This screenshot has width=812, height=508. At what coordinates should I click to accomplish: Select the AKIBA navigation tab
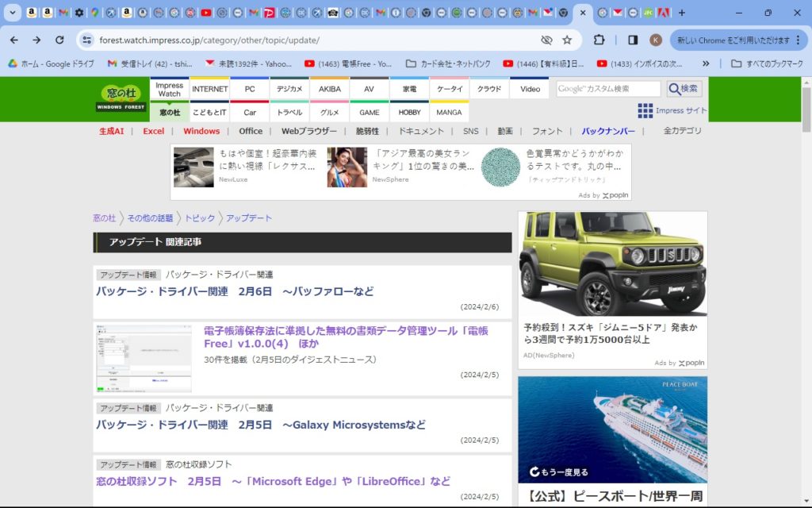point(329,89)
